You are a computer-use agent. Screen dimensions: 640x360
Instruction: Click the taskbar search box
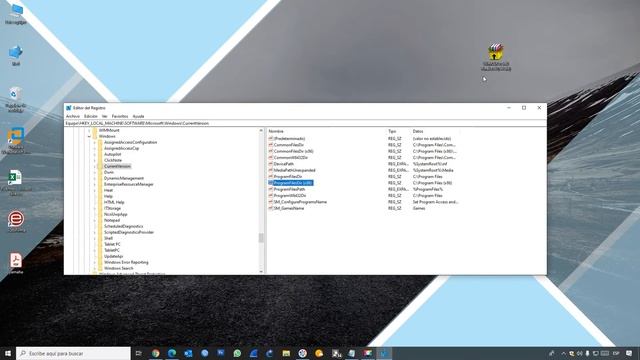[73, 353]
